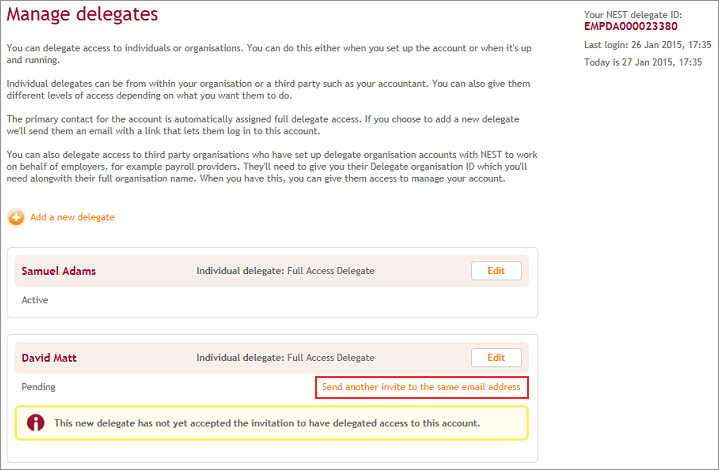Click the 'Last login: 26 Jan 2015, 17:35' text
This screenshot has height=470, width=719.
[647, 44]
